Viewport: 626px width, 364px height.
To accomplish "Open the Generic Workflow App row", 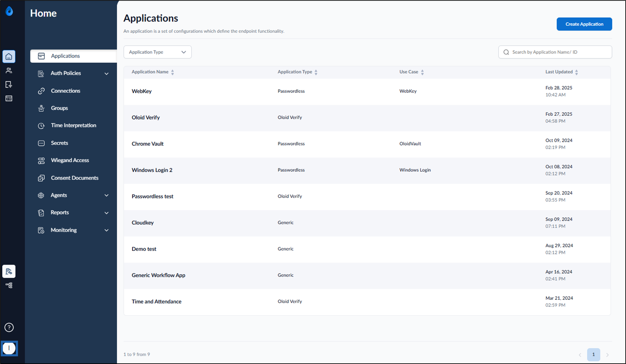I will [x=367, y=275].
